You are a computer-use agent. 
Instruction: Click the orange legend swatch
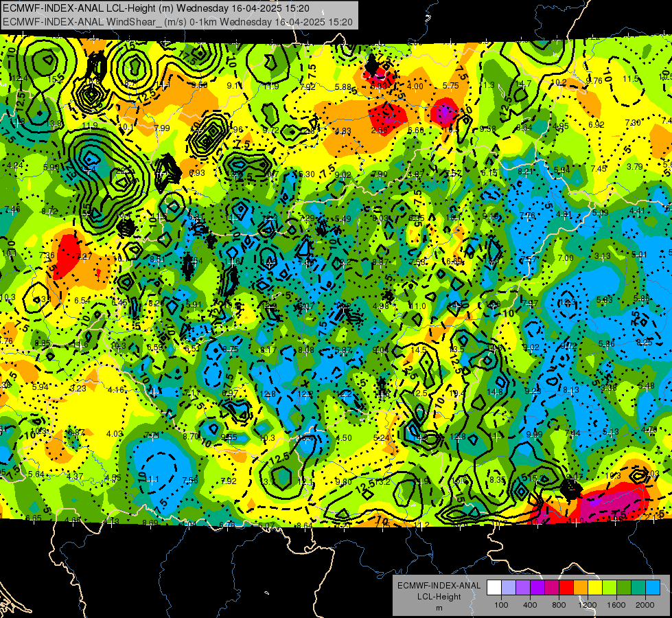pos(580,588)
